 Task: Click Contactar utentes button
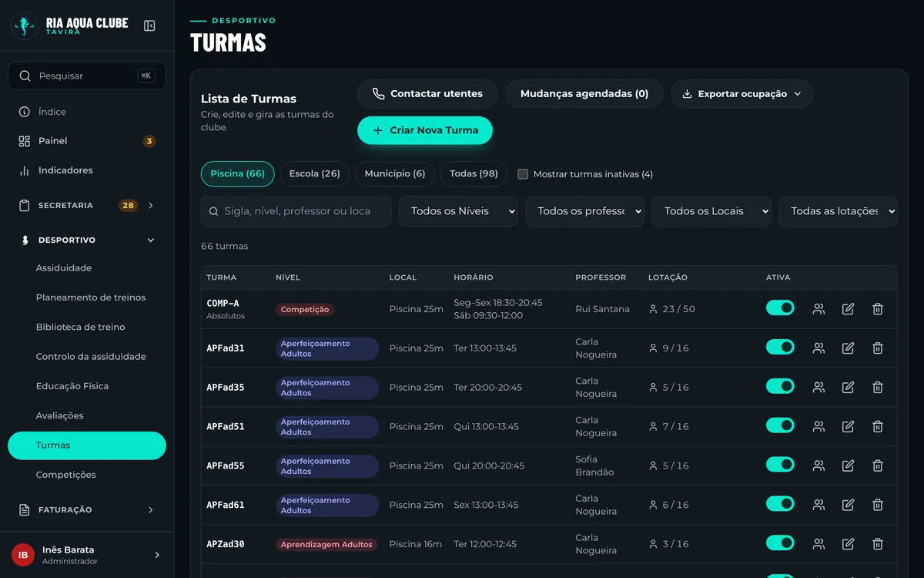427,94
